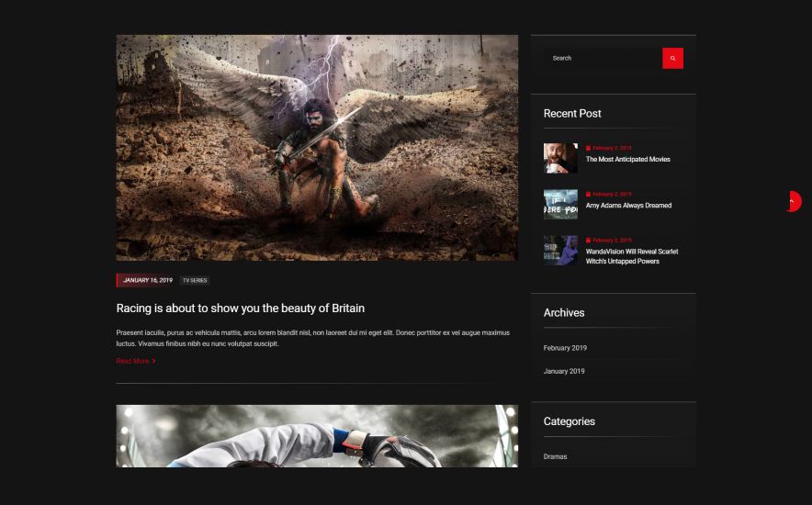Click the TV SERIES tag
Screen dimensions: 812x505
click(195, 280)
